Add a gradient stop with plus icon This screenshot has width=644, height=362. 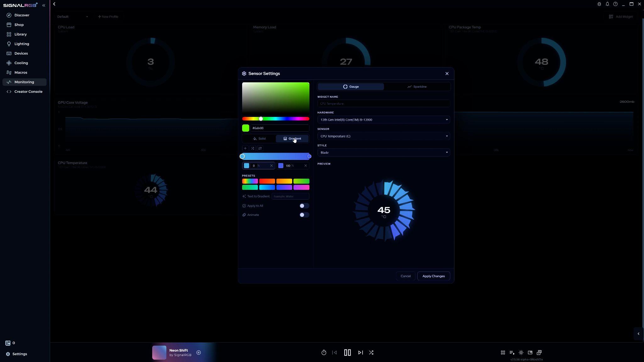pos(245,148)
